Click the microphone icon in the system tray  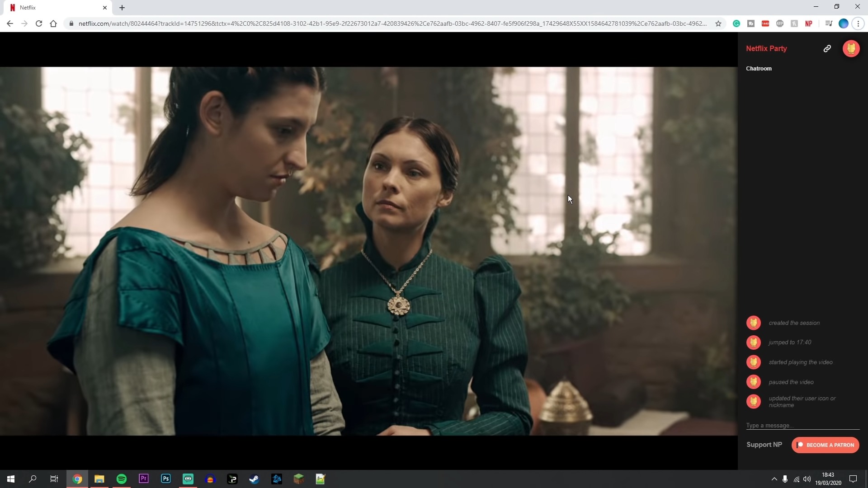pyautogui.click(x=785, y=479)
